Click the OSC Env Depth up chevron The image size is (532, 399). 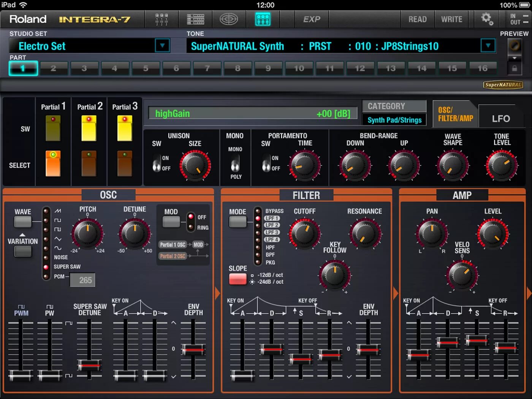tap(174, 323)
